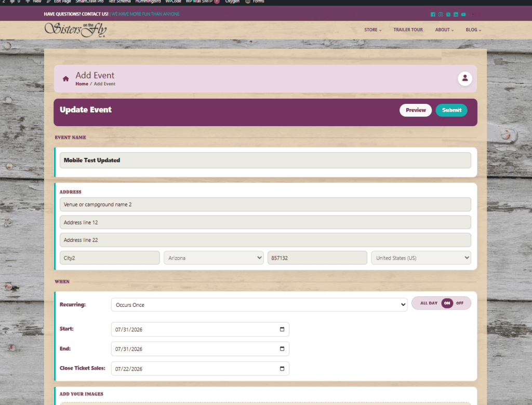This screenshot has width=532, height=405.
Task: Click We Have More Fun Than Anyone text
Action: coord(145,14)
